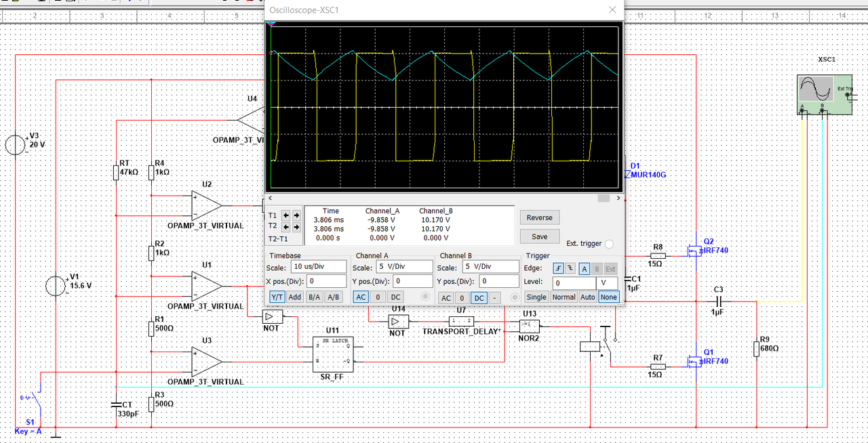Enable the Add display mode

point(295,297)
